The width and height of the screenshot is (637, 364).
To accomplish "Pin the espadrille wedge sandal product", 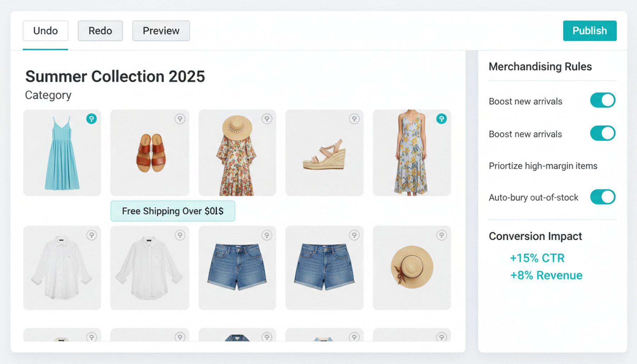I will tap(354, 119).
